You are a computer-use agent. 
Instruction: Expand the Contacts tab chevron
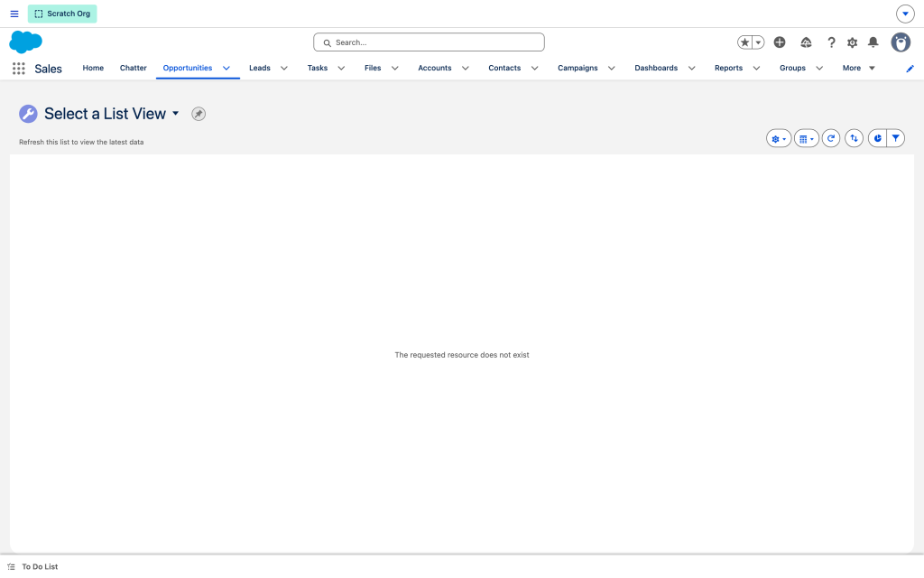[x=534, y=68]
